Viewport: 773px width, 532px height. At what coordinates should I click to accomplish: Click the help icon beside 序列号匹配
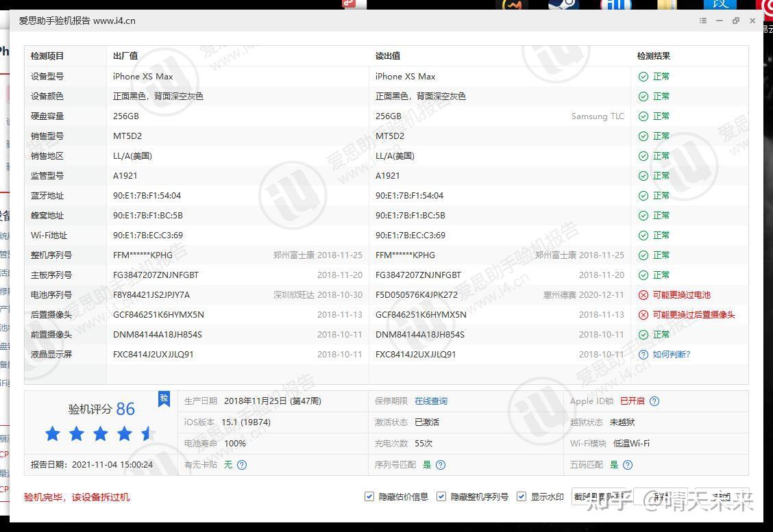(x=441, y=464)
